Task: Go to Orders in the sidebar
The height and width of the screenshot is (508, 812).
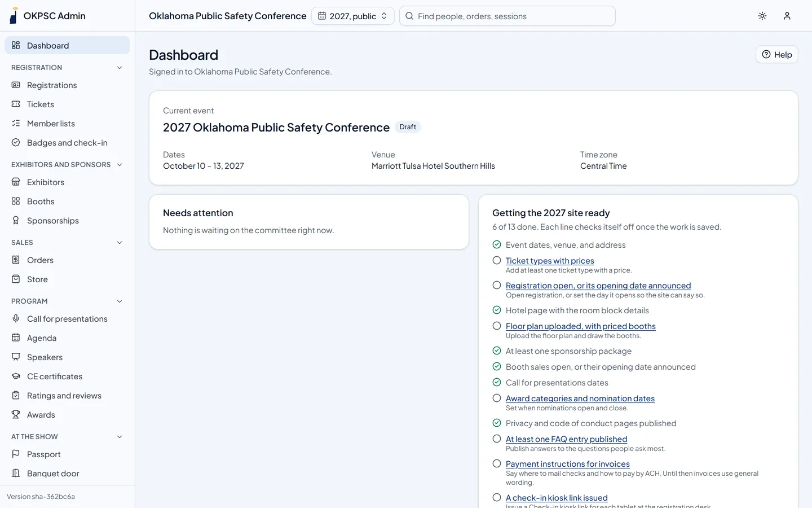Action: click(67, 260)
